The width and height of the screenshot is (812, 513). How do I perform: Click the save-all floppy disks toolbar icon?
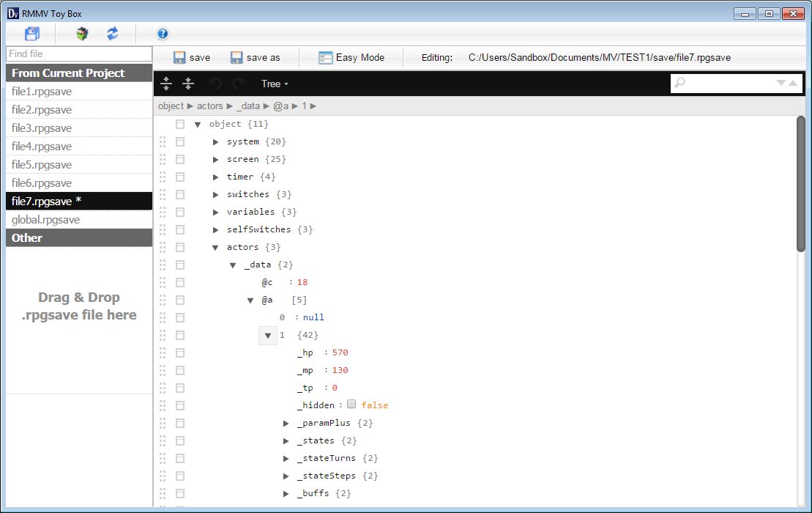pyautogui.click(x=32, y=34)
